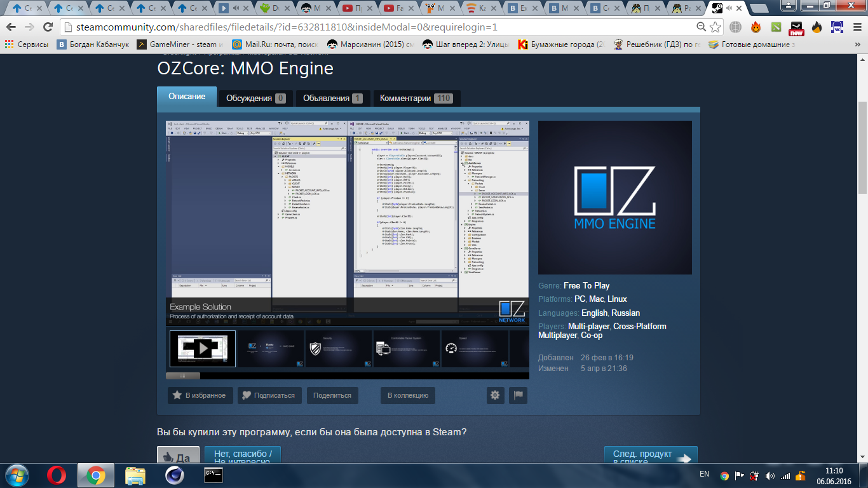Image resolution: width=868 pixels, height=488 pixels.
Task: Open the network signal tray icon
Action: click(785, 476)
